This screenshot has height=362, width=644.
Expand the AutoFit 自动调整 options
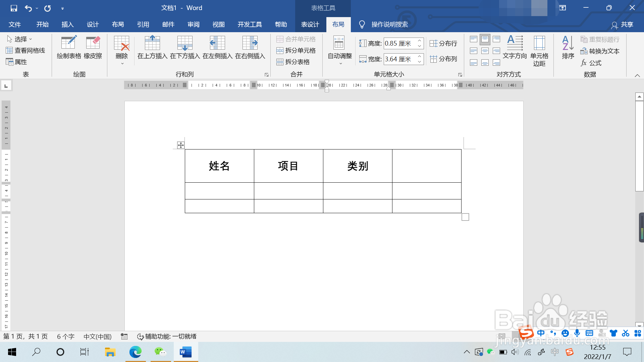click(339, 50)
